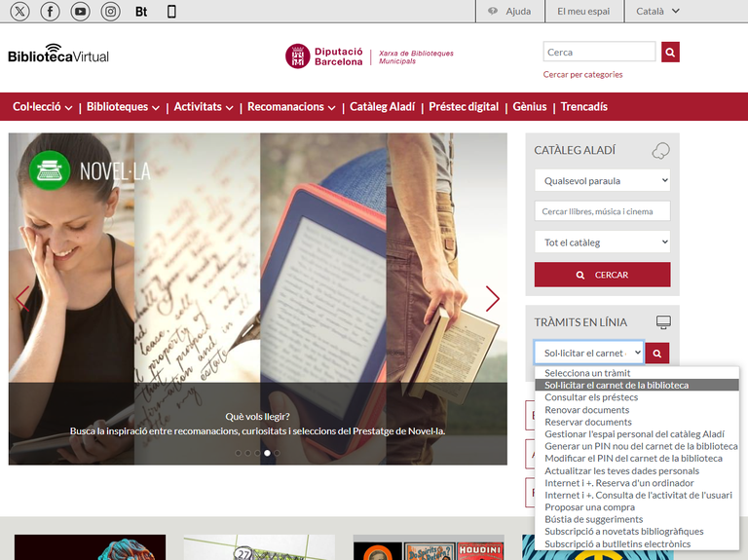Select first carousel slide dot
Screen dimensions: 748x560
click(238, 453)
